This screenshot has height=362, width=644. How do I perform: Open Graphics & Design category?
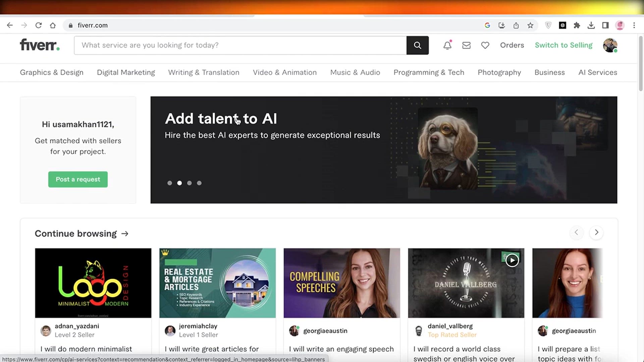coord(52,72)
